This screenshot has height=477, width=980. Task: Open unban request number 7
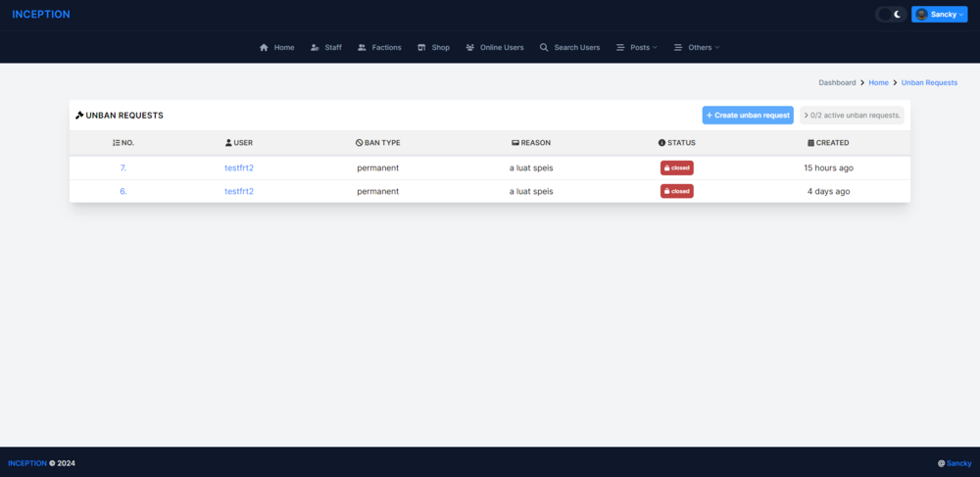coord(123,167)
